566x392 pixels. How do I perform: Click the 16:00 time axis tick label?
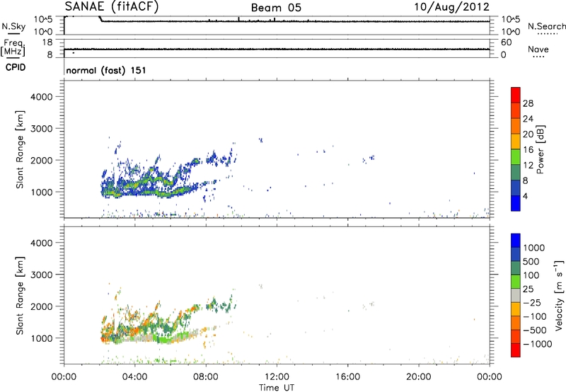pyautogui.click(x=347, y=377)
